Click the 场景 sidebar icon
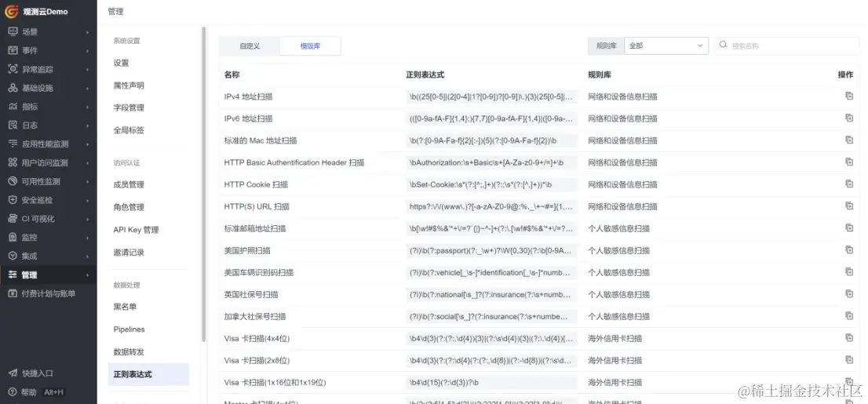The height and width of the screenshot is (404, 868). (x=13, y=32)
